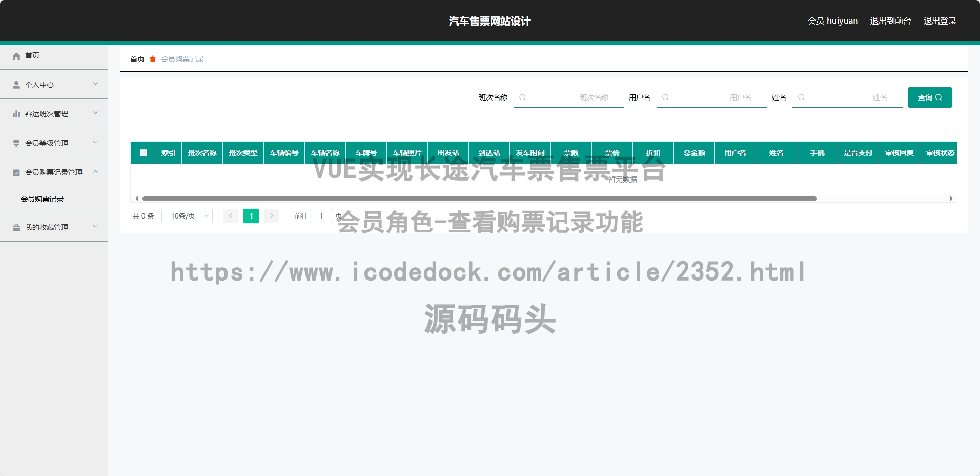Click 首页 breadcrumb link
Screen dimensions: 980x476
[x=137, y=59]
